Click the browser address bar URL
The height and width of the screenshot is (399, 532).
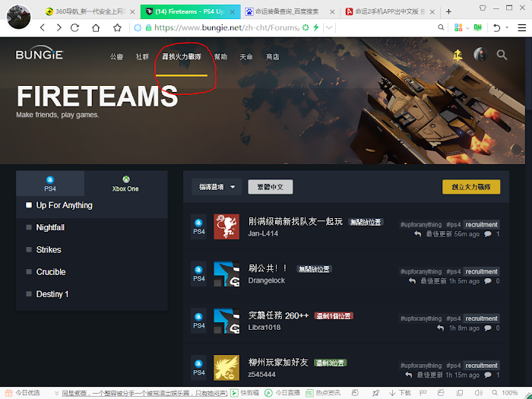click(226, 28)
